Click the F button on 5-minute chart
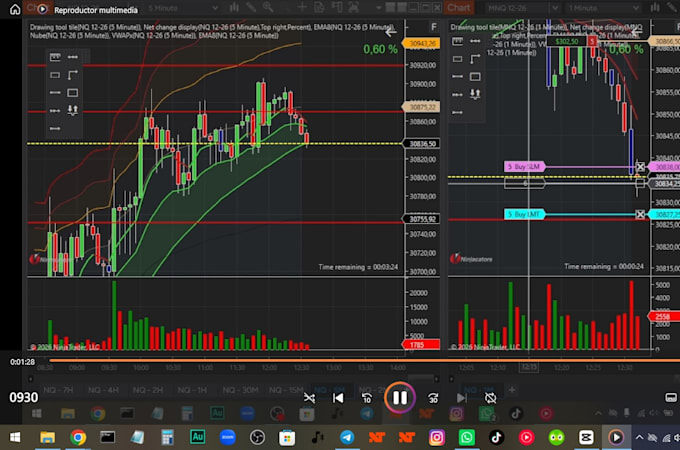Screen dimensions: 680x450 434,27
